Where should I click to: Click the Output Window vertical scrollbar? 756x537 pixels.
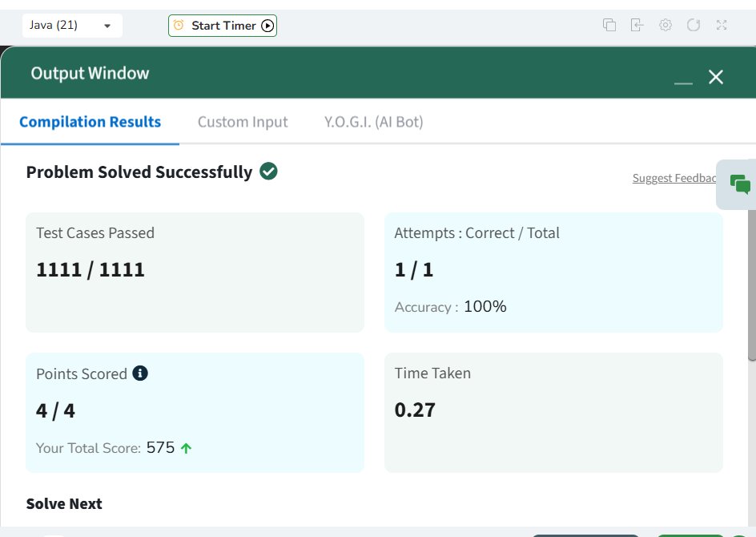coord(752,285)
